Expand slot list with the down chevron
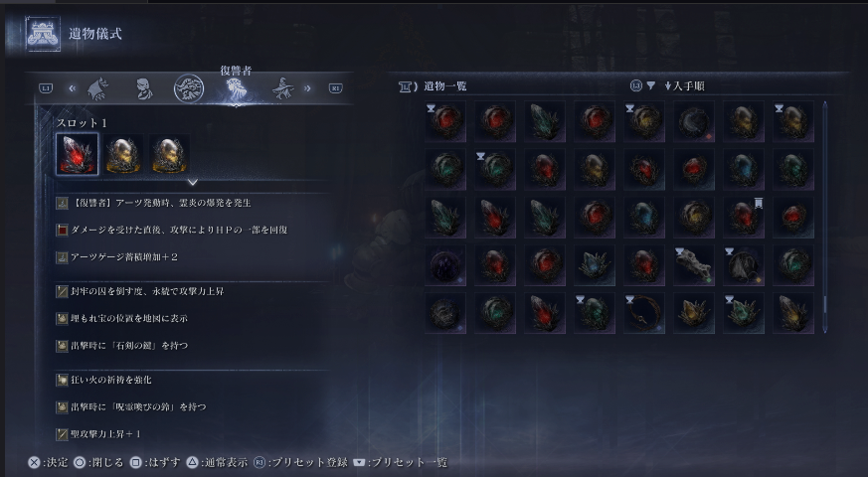The image size is (868, 477). (193, 182)
